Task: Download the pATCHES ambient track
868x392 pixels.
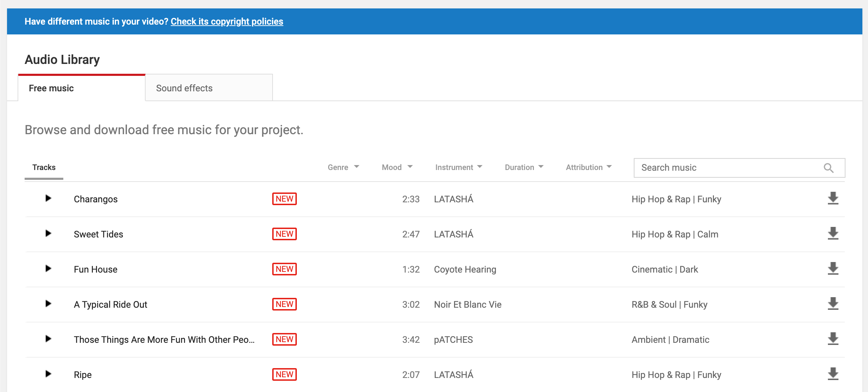Action: tap(833, 339)
